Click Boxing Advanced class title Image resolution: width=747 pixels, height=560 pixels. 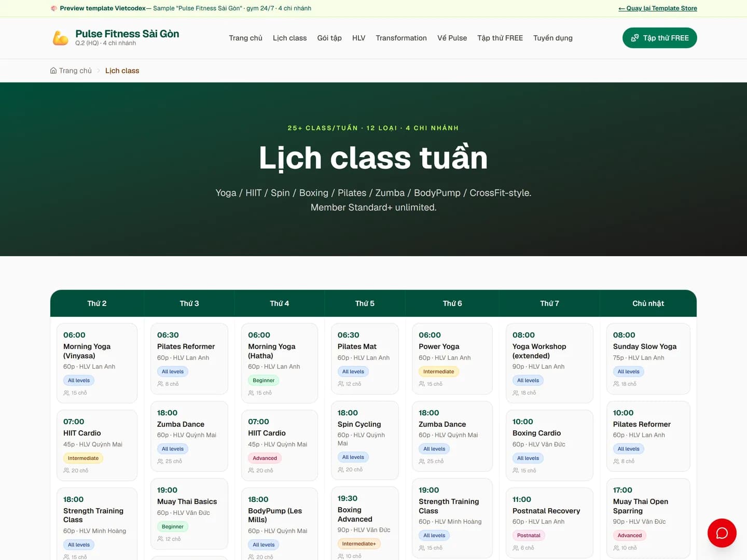click(355, 514)
